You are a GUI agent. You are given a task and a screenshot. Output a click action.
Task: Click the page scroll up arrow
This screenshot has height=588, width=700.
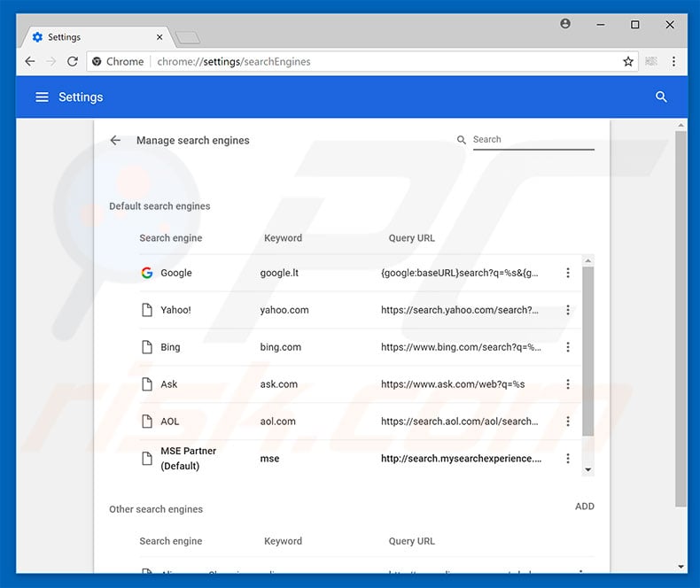pyautogui.click(x=681, y=126)
